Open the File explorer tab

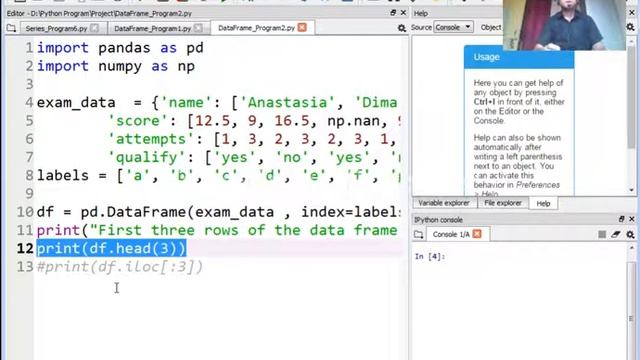pos(503,203)
